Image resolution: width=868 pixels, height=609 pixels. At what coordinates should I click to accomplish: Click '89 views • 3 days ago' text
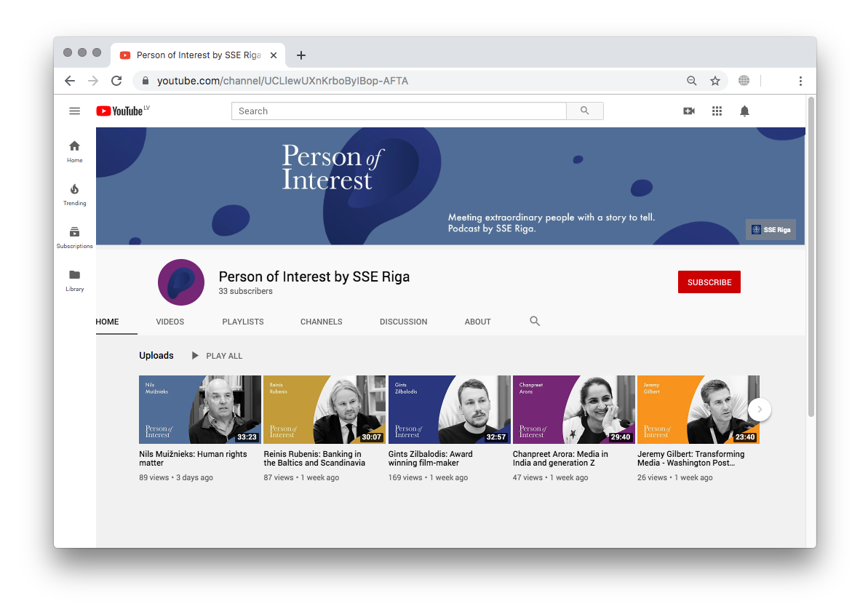[x=176, y=478]
